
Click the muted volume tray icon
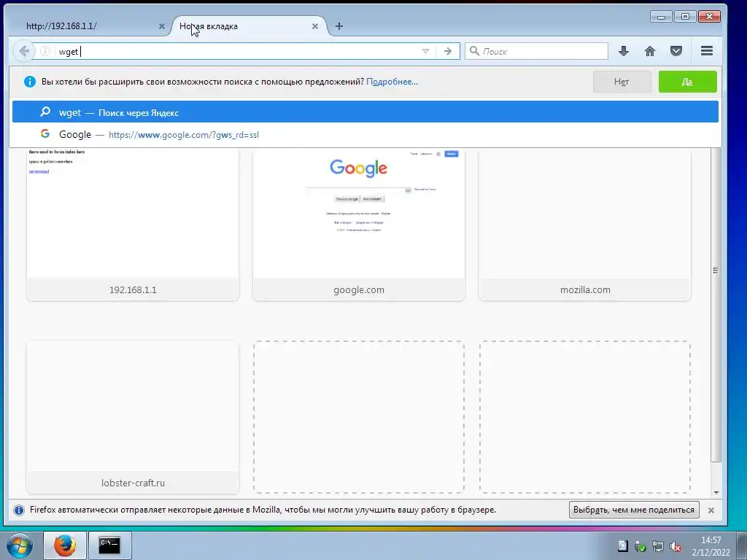point(676,546)
